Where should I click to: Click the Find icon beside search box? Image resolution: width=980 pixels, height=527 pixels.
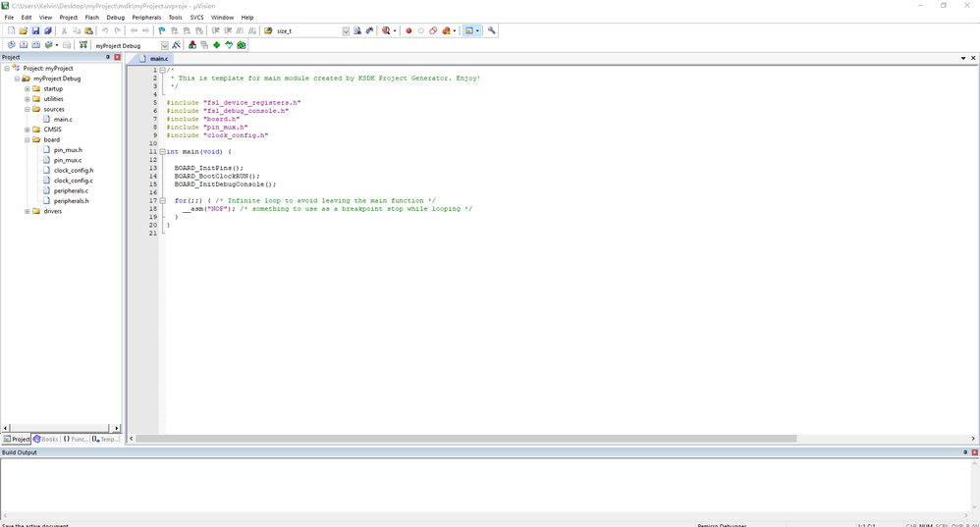357,30
